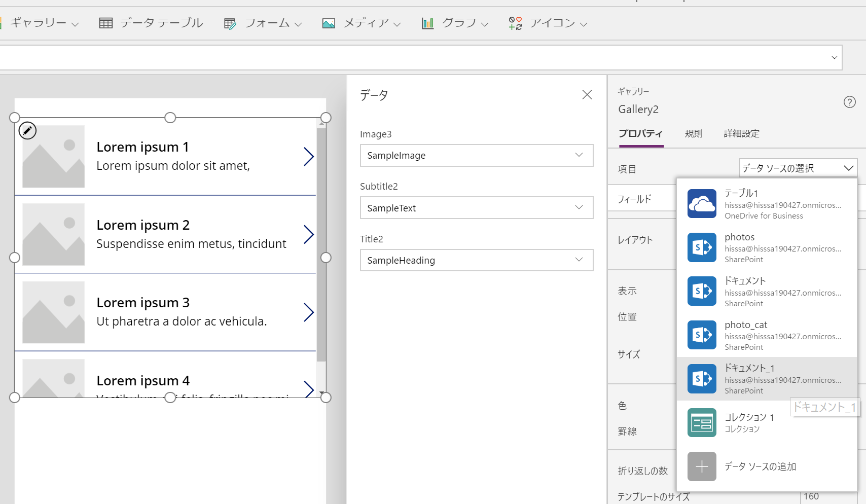866x504 pixels.
Task: Click the SharePoint icon next to photo_cat
Action: coord(702,335)
